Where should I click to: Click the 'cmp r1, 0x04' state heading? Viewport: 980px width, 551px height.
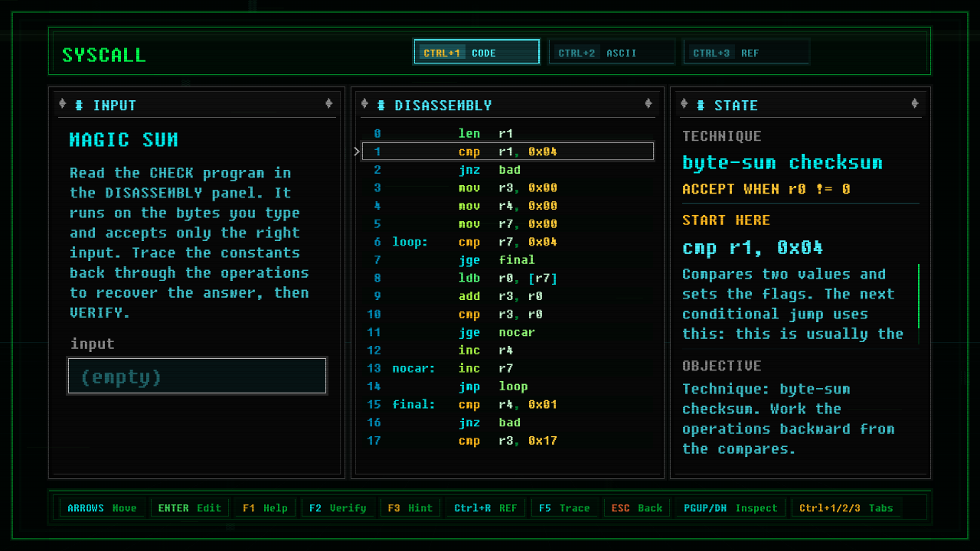point(753,248)
